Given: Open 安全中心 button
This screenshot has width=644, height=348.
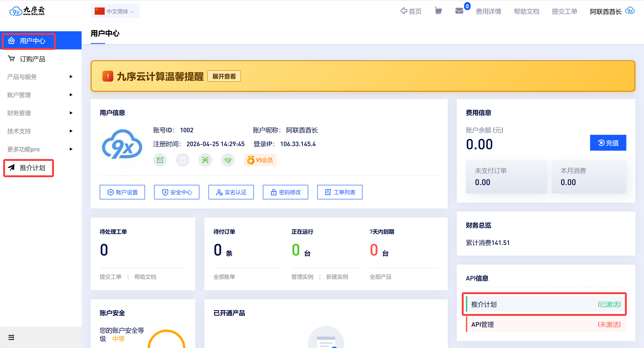Looking at the screenshot, I should (x=177, y=192).
